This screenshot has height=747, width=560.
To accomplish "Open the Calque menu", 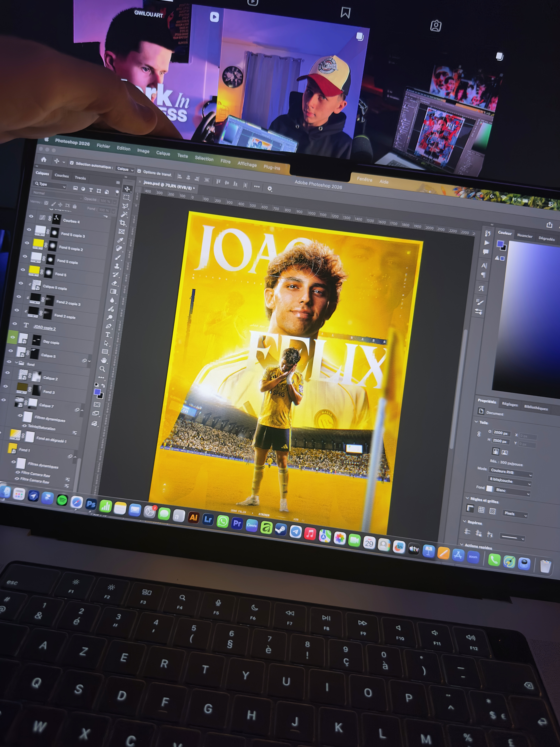I will pyautogui.click(x=163, y=153).
